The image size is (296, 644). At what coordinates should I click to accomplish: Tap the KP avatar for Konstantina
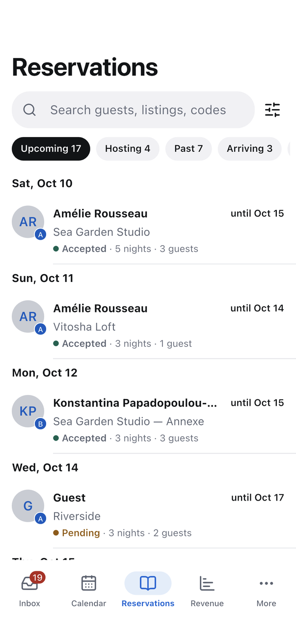(28, 411)
